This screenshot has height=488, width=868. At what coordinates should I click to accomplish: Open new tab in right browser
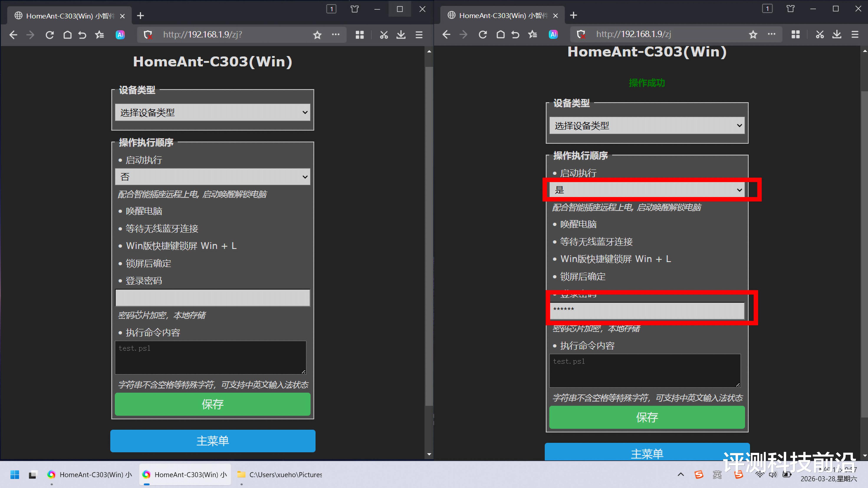(x=574, y=15)
